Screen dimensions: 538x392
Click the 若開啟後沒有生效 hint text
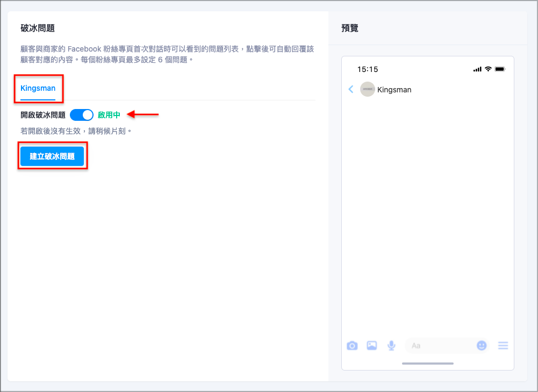[x=76, y=131]
